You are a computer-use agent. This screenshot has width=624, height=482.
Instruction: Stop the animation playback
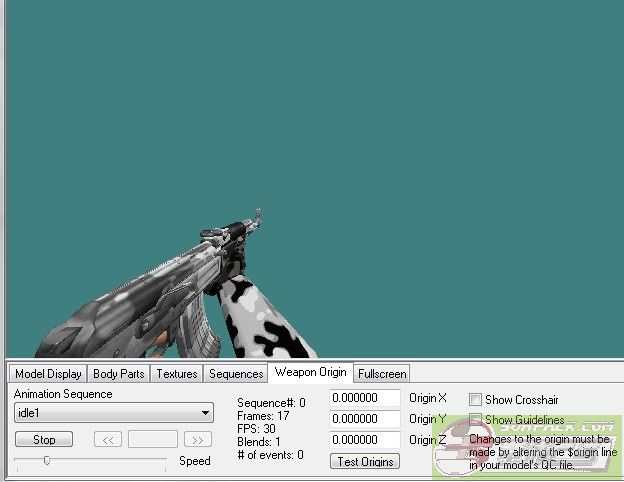pos(44,440)
